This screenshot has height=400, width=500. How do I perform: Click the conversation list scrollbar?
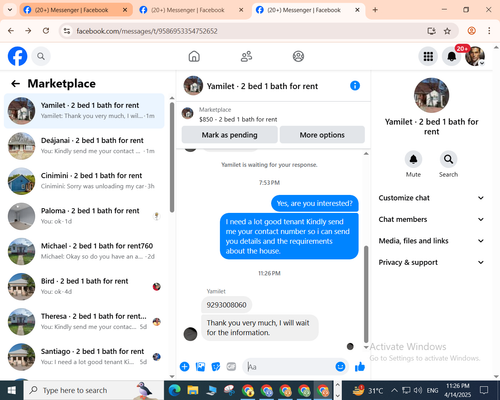point(172,157)
